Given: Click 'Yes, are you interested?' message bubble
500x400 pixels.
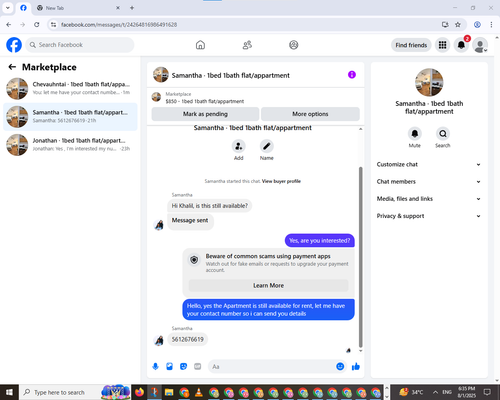Looking at the screenshot, I should tap(320, 241).
